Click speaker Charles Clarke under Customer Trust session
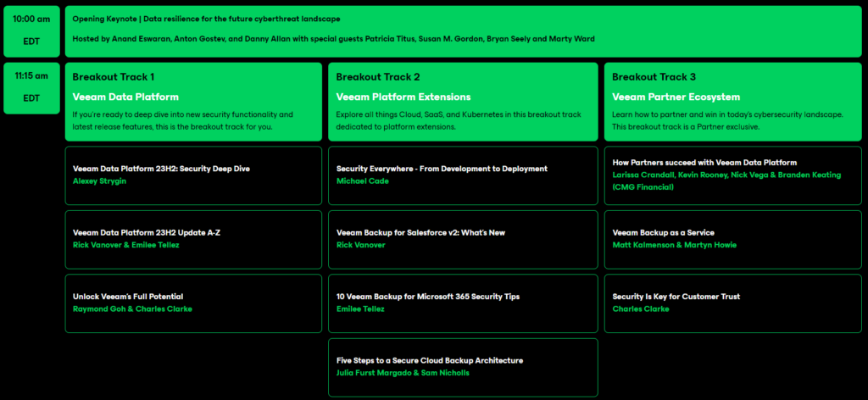This screenshot has width=868, height=400. click(x=641, y=308)
